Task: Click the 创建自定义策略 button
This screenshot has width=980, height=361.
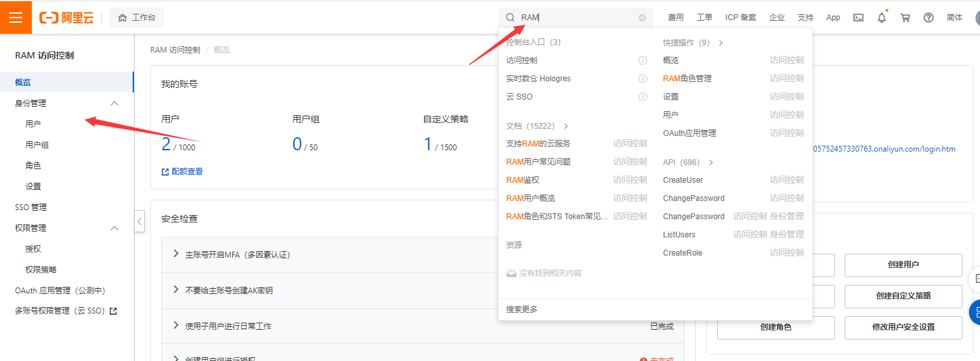Action: (903, 296)
